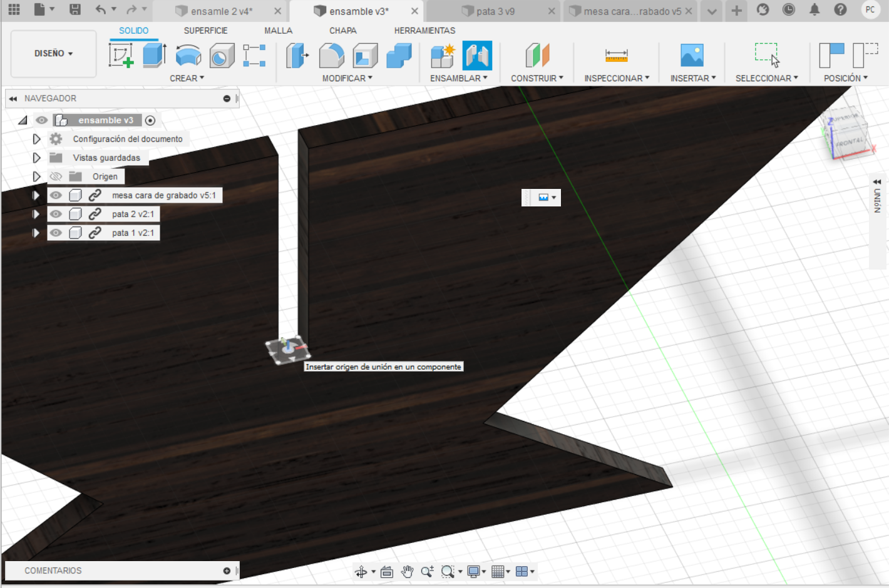Click the Revert Position icon
The width and height of the screenshot is (889, 588).
click(865, 56)
